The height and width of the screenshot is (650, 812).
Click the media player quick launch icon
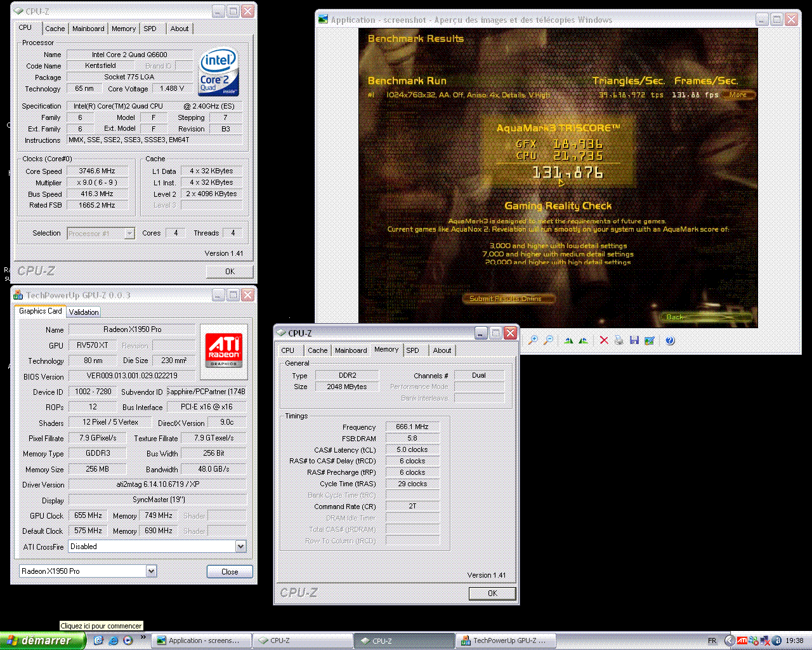tap(128, 640)
